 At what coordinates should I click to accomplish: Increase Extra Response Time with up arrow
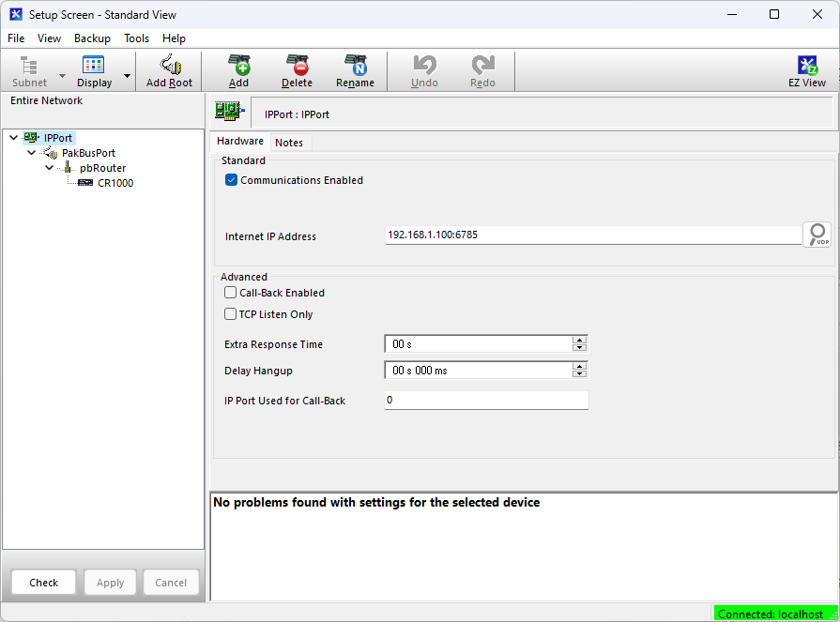(580, 340)
